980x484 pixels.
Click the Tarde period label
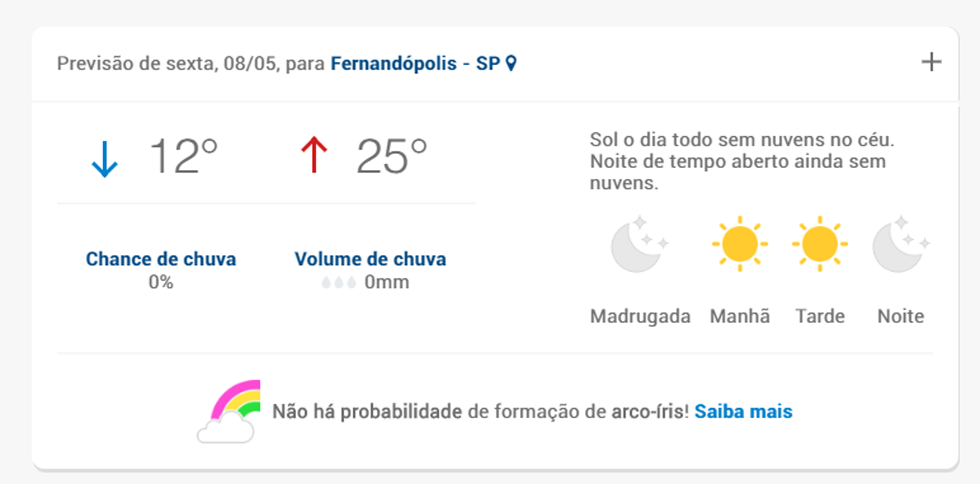coord(820,316)
